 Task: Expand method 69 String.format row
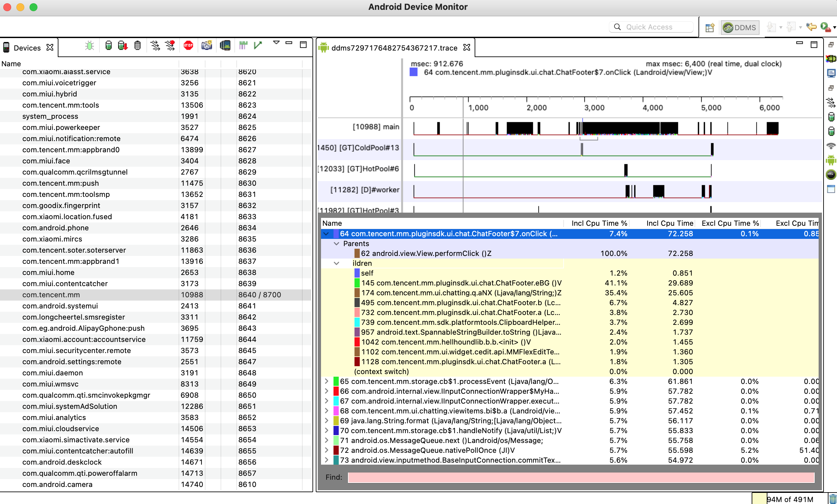click(326, 421)
